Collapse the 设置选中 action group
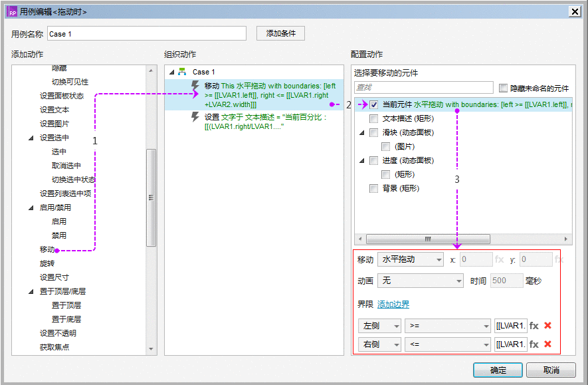Viewport: 588px width, 385px height. [x=31, y=138]
